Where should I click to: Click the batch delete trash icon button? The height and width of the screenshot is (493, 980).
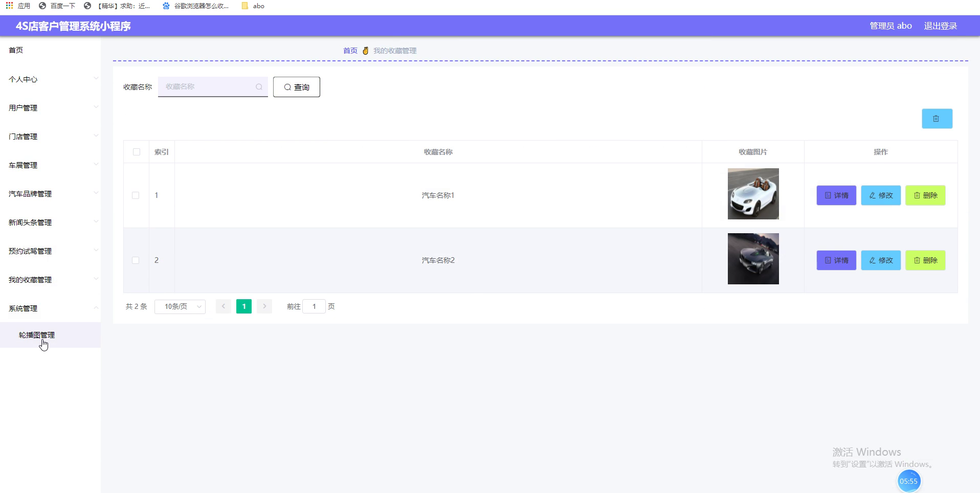pyautogui.click(x=937, y=119)
